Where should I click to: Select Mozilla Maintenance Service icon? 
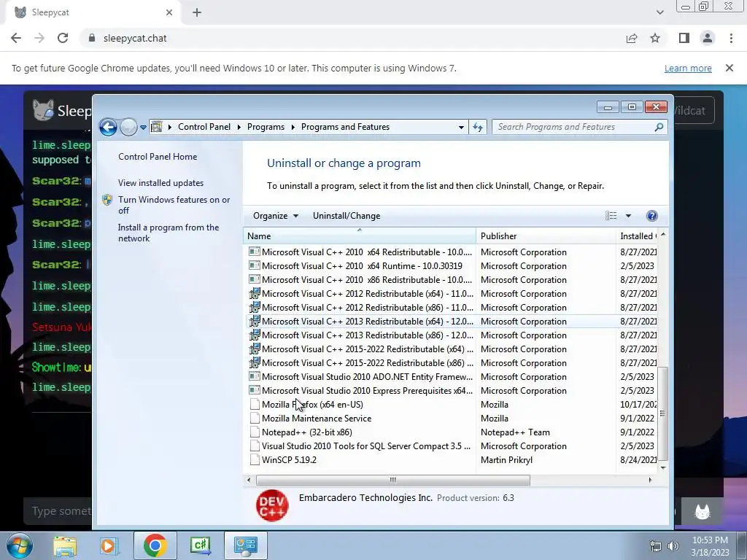(x=255, y=418)
